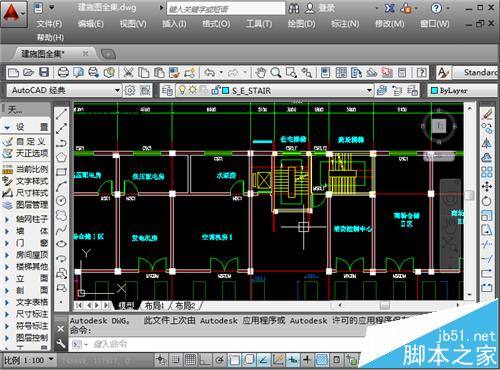Toggle the layer lock padlock icon
This screenshot has width=500, height=370.
click(216, 90)
